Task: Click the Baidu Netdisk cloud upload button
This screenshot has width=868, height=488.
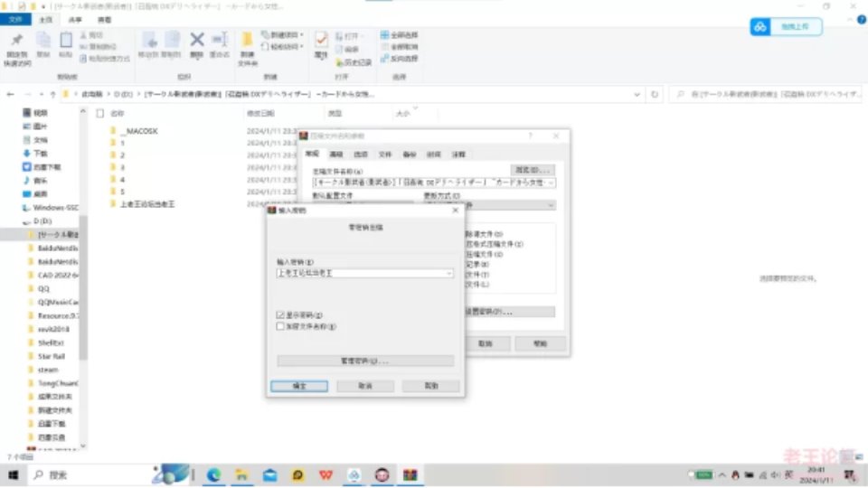Action: (x=786, y=26)
